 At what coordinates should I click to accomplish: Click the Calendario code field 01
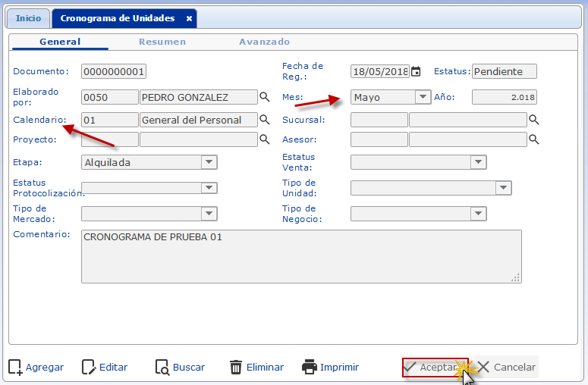pos(109,120)
